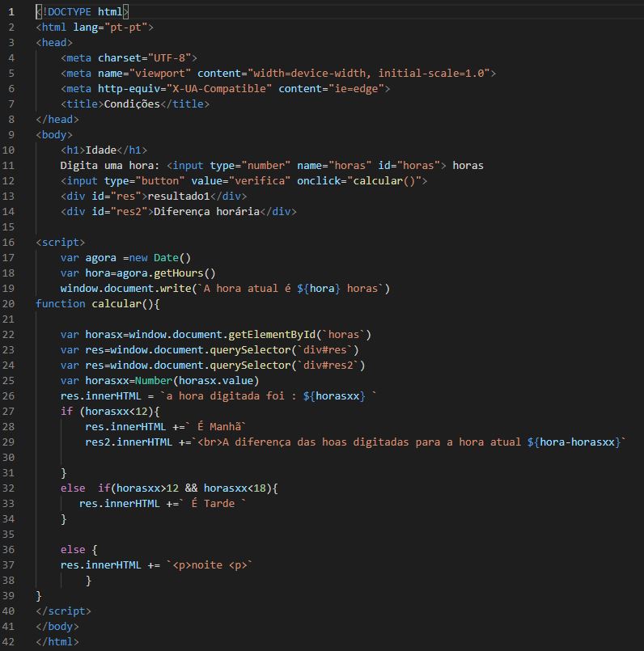Click the 'div#res' selector string
Image resolution: width=644 pixels, height=651 pixels.
(325, 350)
